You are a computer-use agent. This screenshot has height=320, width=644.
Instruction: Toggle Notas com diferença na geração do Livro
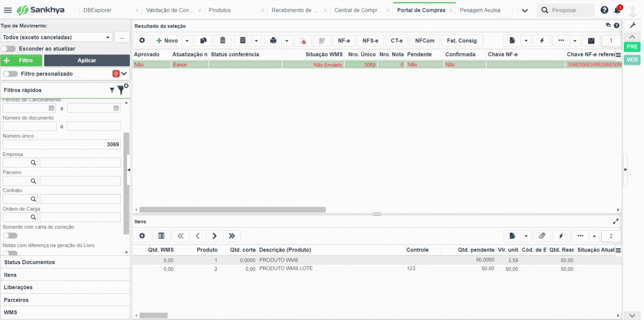(x=10, y=253)
